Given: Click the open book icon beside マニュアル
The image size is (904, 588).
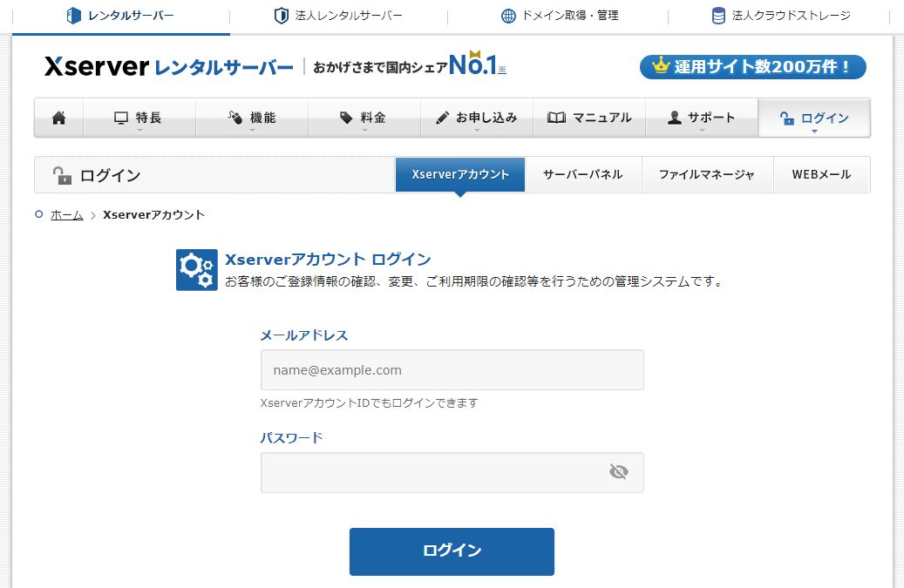Looking at the screenshot, I should pos(556,118).
